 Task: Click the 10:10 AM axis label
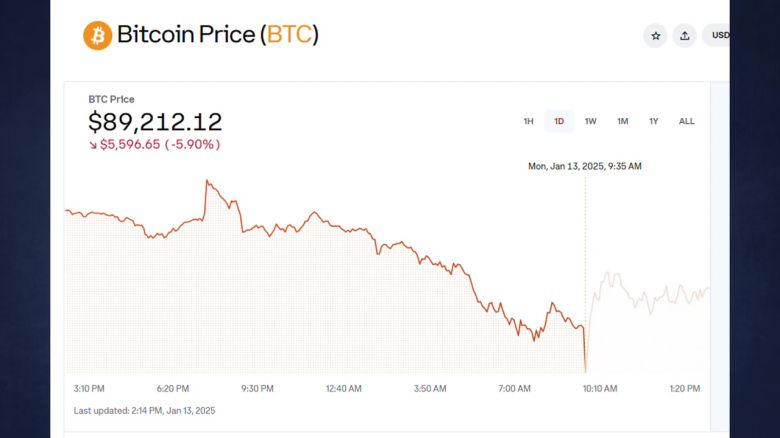[599, 388]
